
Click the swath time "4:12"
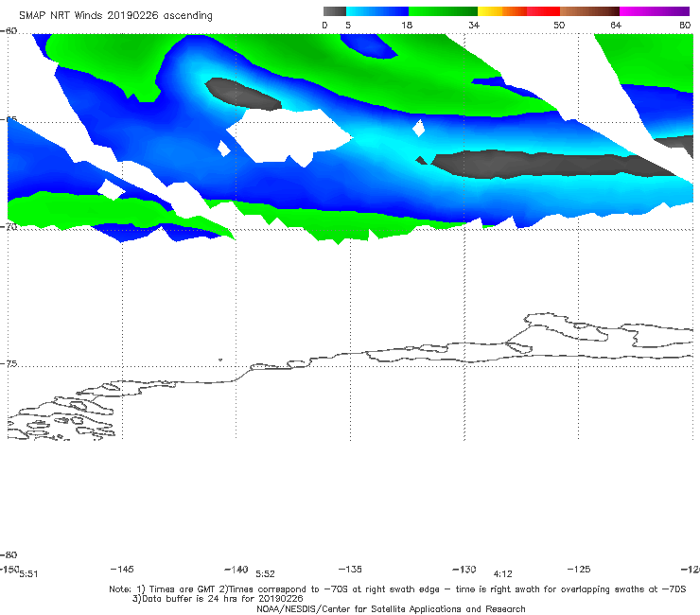[502, 574]
